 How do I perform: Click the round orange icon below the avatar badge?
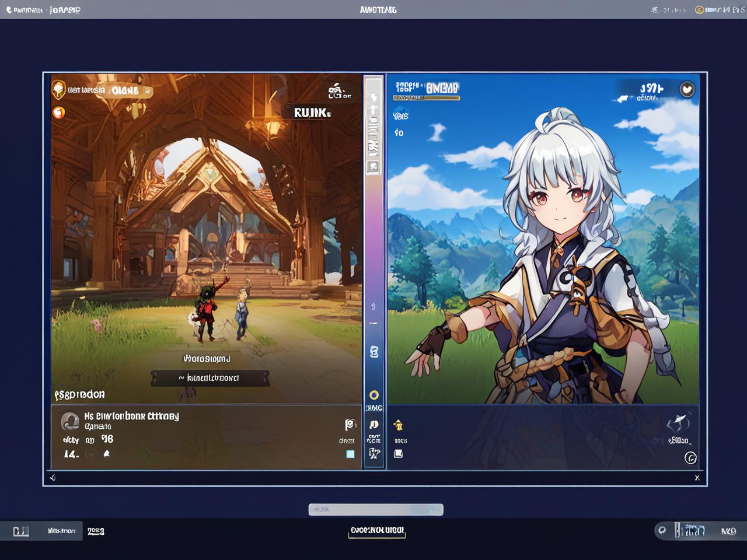58,113
